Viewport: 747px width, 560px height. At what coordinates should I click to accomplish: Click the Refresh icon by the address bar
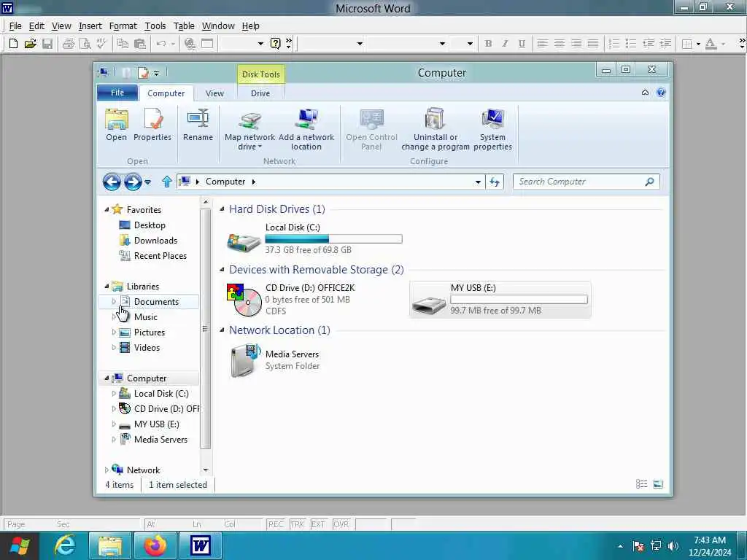click(495, 182)
